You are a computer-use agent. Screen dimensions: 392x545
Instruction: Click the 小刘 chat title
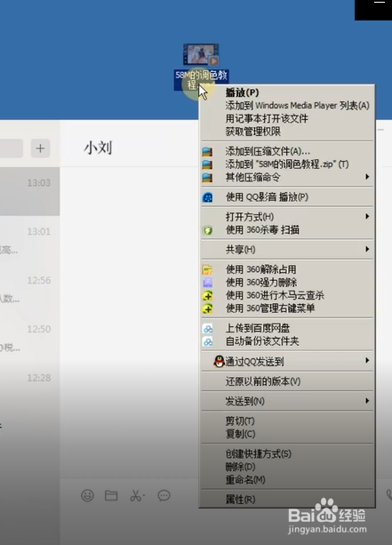click(x=98, y=148)
